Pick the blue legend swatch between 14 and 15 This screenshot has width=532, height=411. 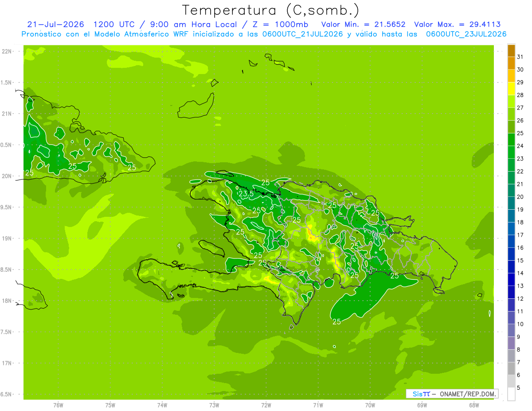tap(511, 267)
